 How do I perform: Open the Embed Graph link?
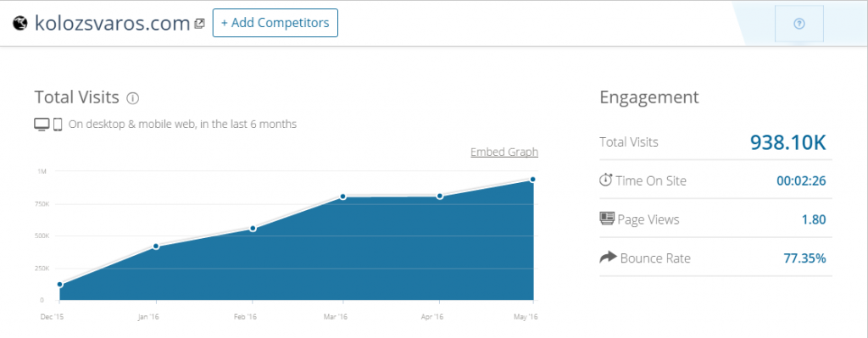[504, 152]
